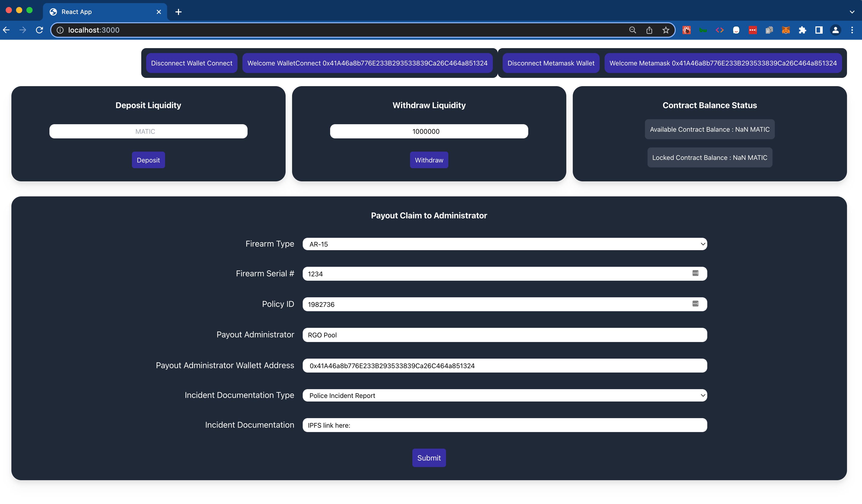Click Disconnect Wallet Connect button

[191, 63]
